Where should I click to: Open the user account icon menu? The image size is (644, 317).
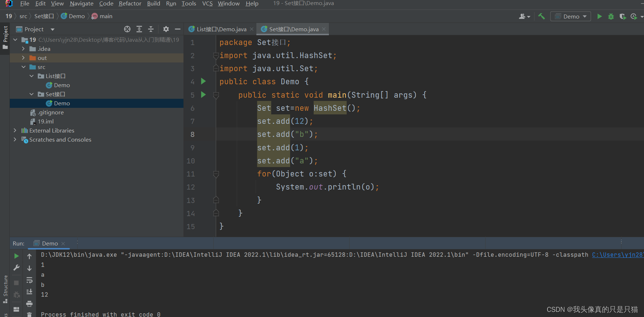[524, 16]
